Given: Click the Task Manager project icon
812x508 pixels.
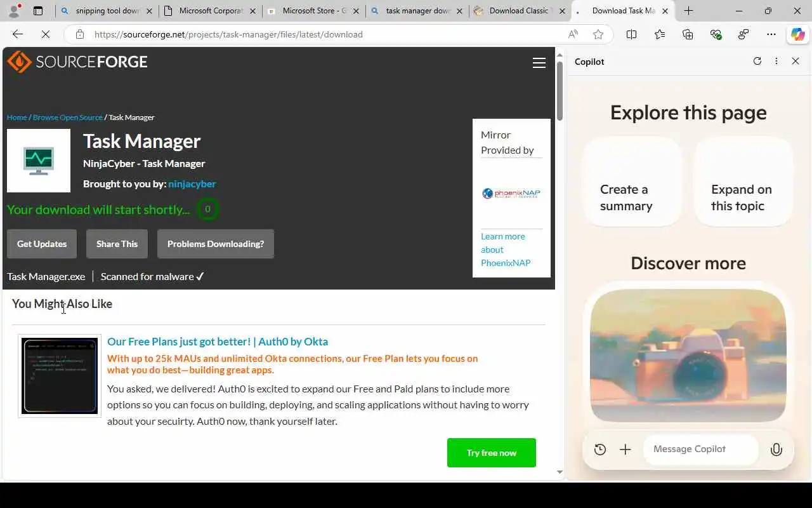Looking at the screenshot, I should click(39, 161).
